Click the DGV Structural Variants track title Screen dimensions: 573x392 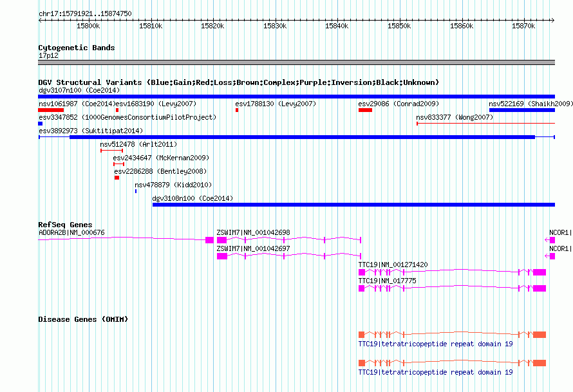(x=239, y=82)
